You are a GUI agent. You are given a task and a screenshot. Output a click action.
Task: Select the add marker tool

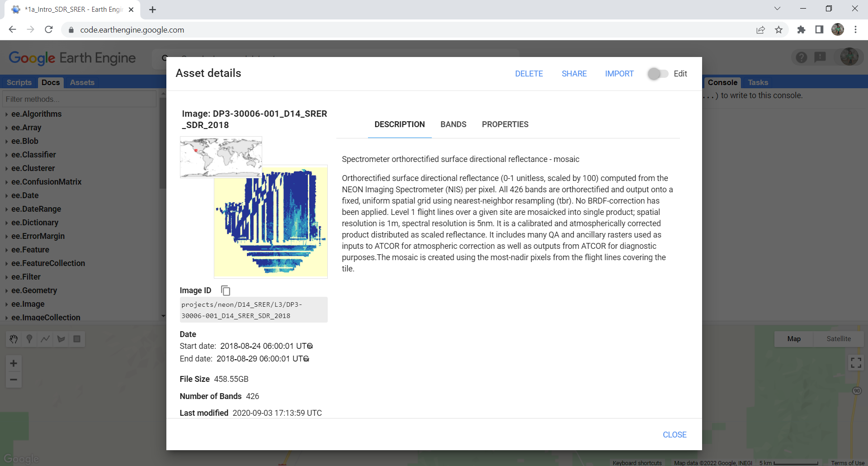point(29,339)
